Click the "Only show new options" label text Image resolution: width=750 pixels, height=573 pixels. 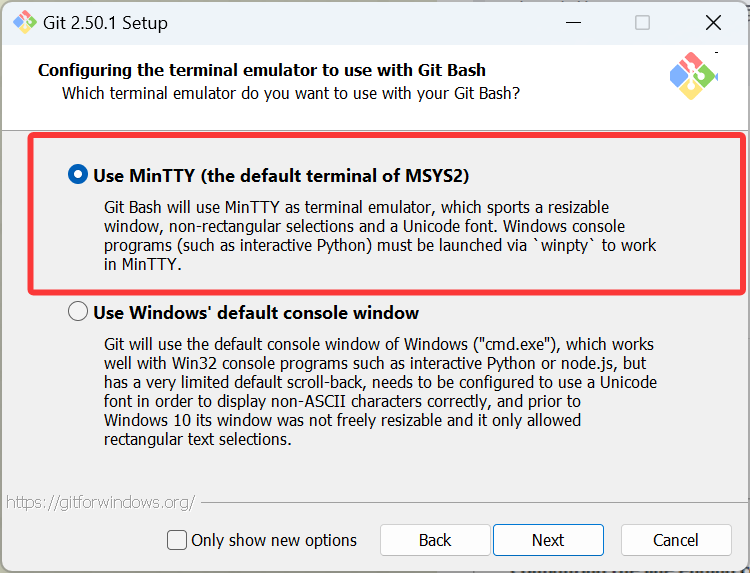(274, 540)
